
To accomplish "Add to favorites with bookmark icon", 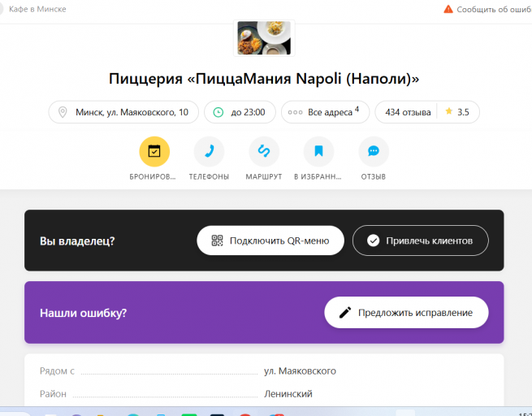I will [318, 151].
